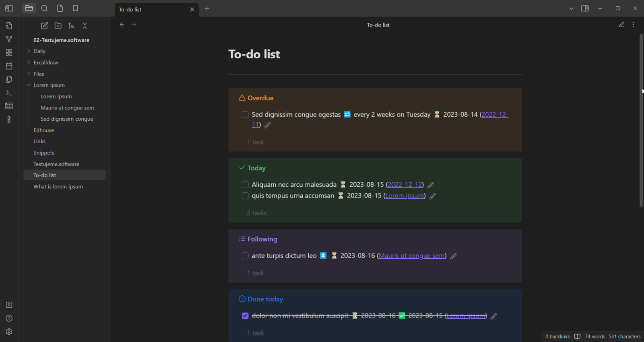Collapse the Lorem ipsum folder
644x342 pixels.
pos(29,85)
